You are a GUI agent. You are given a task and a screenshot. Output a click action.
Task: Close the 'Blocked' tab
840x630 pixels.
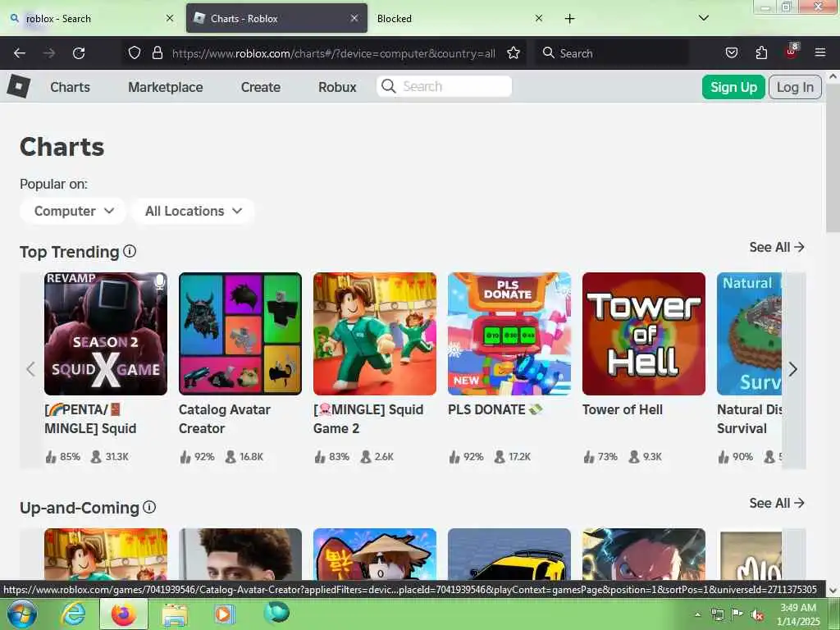click(539, 18)
